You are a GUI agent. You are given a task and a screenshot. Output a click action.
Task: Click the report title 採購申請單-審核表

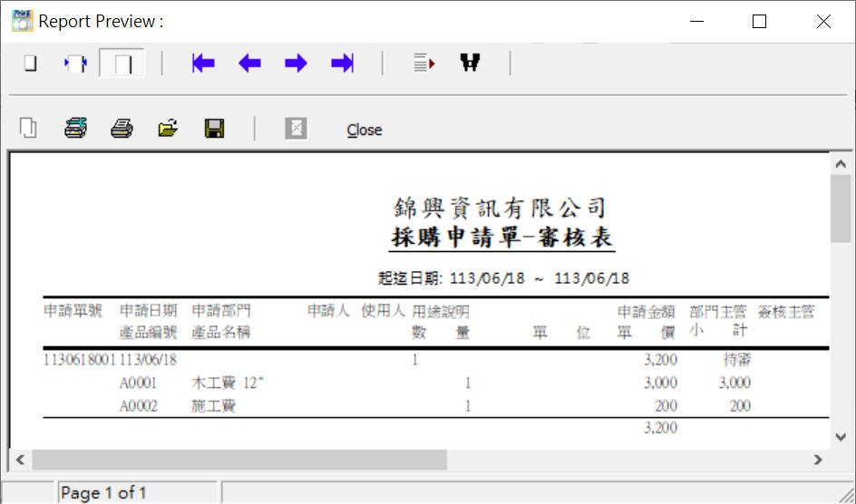pyautogui.click(x=501, y=237)
